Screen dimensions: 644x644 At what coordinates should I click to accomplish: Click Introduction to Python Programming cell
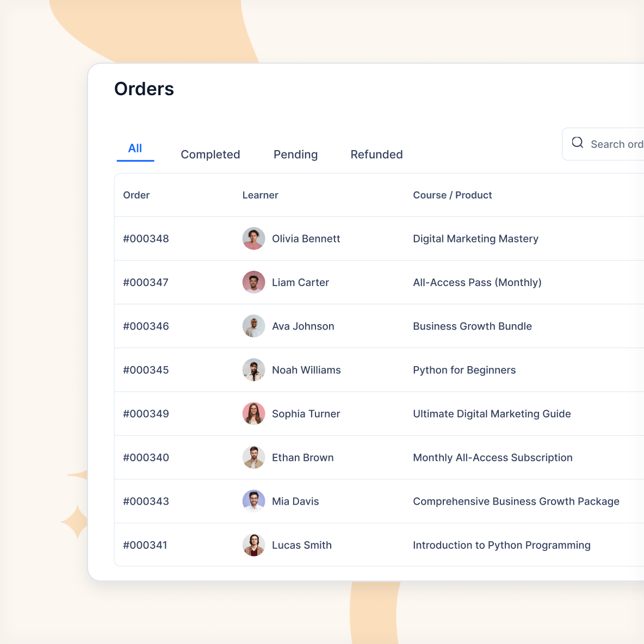click(x=502, y=545)
